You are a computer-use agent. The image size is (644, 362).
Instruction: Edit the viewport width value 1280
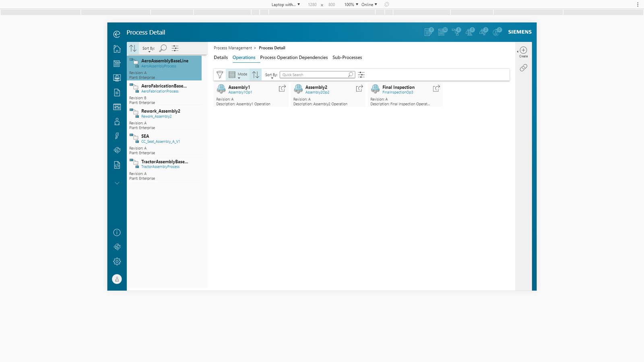click(x=312, y=4)
